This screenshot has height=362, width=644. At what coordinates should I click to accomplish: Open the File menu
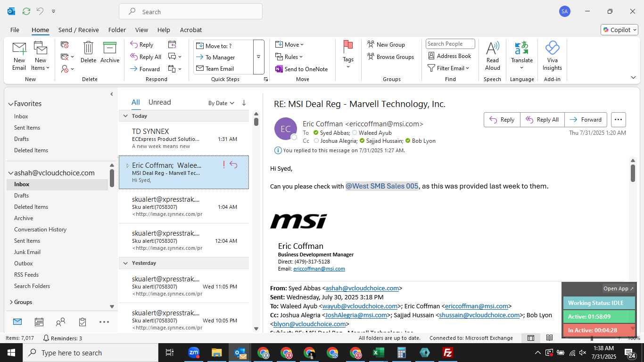[15, 30]
